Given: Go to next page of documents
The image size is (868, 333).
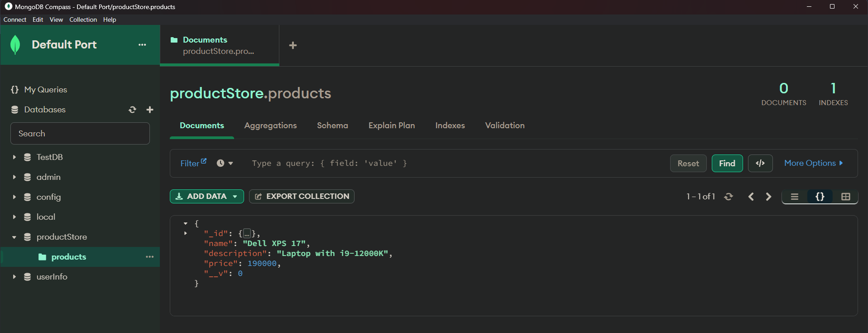Looking at the screenshot, I should pos(768,197).
